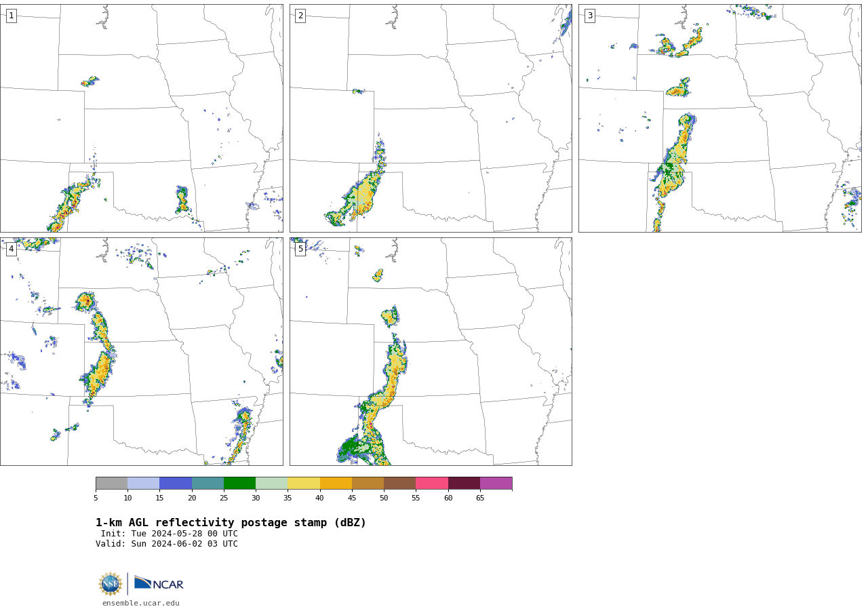Click the gray 5-10 dBZ swatch

tap(111, 484)
